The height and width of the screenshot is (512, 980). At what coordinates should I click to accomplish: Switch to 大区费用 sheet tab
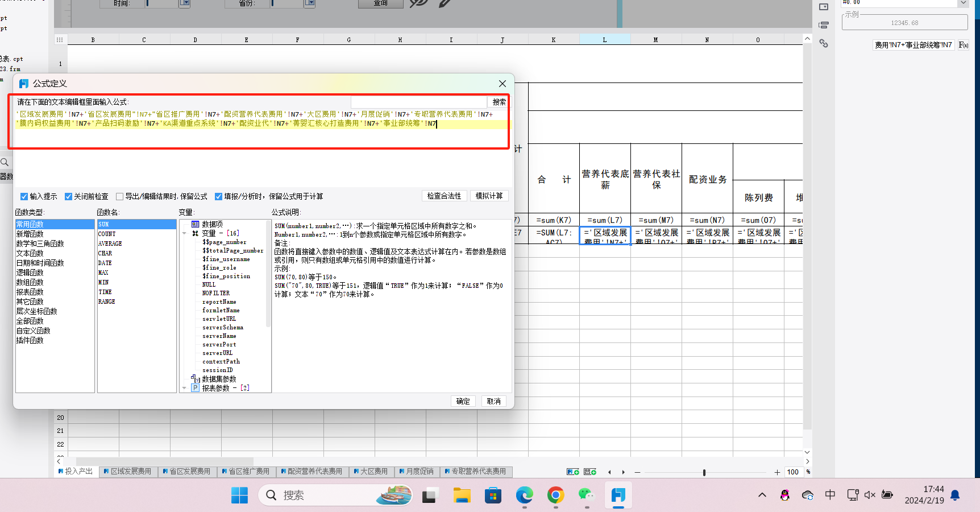click(x=371, y=472)
